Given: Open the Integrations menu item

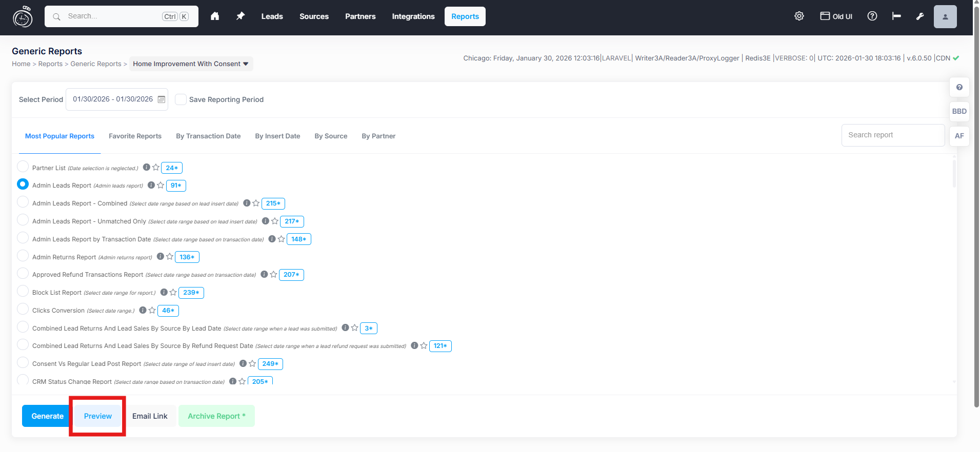Looking at the screenshot, I should [x=413, y=16].
